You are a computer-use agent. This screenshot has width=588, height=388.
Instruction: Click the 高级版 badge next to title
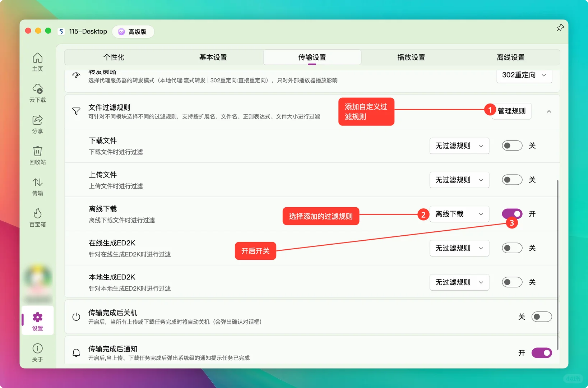click(133, 31)
